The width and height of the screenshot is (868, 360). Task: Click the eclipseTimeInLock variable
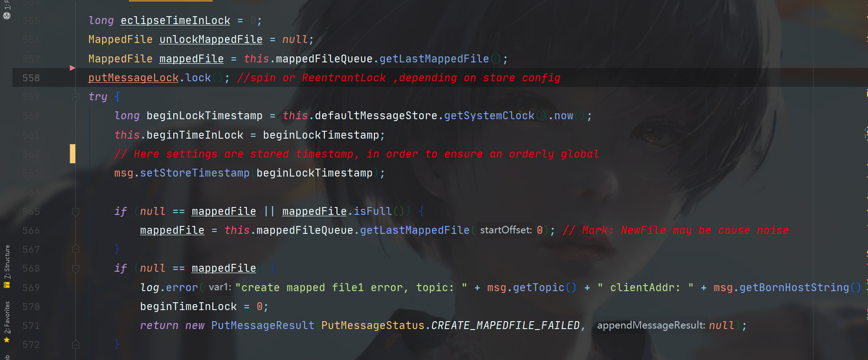[x=175, y=21]
